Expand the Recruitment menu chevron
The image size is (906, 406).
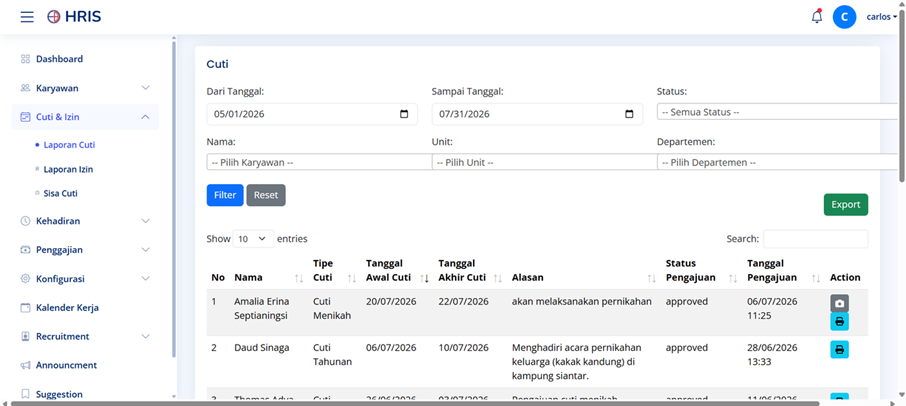pos(146,336)
